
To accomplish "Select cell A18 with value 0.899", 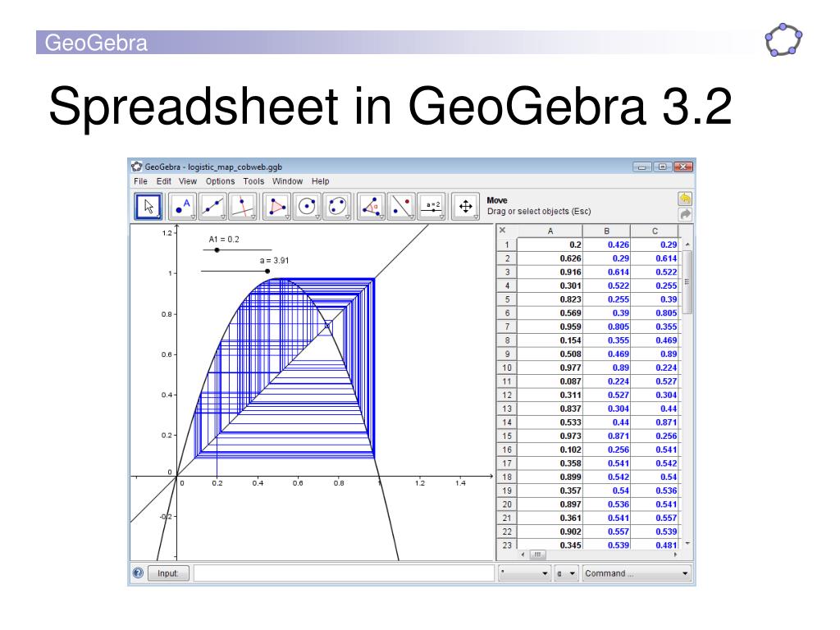I will click(x=550, y=477).
